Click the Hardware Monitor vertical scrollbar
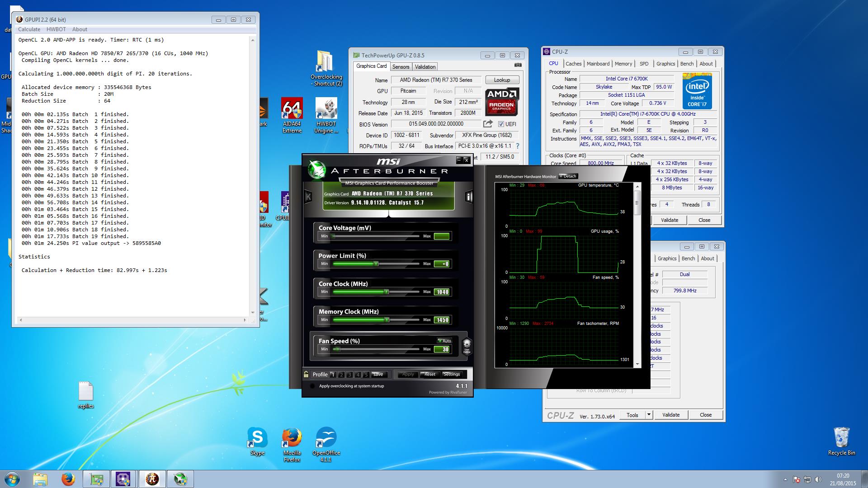 point(637,275)
